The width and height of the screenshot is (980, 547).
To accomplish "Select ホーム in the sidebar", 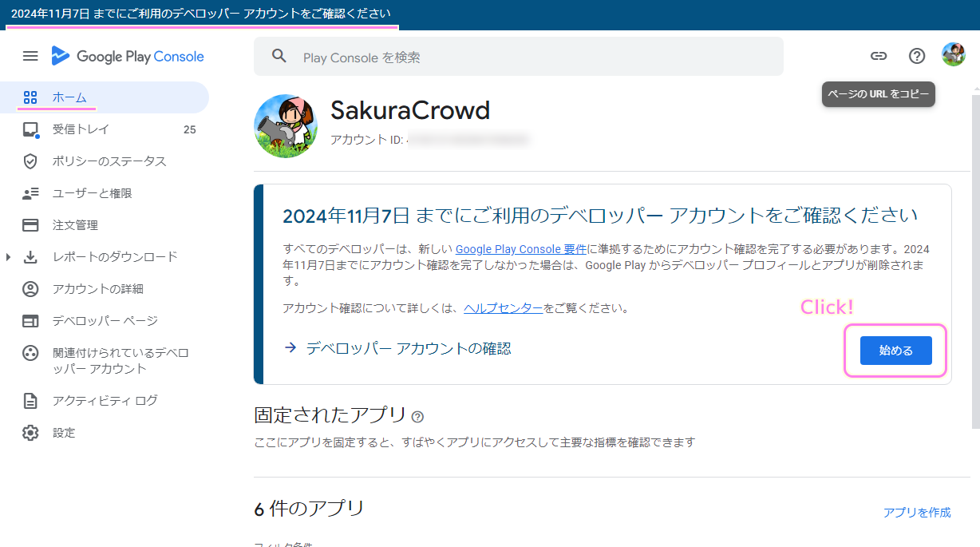I will (x=69, y=97).
